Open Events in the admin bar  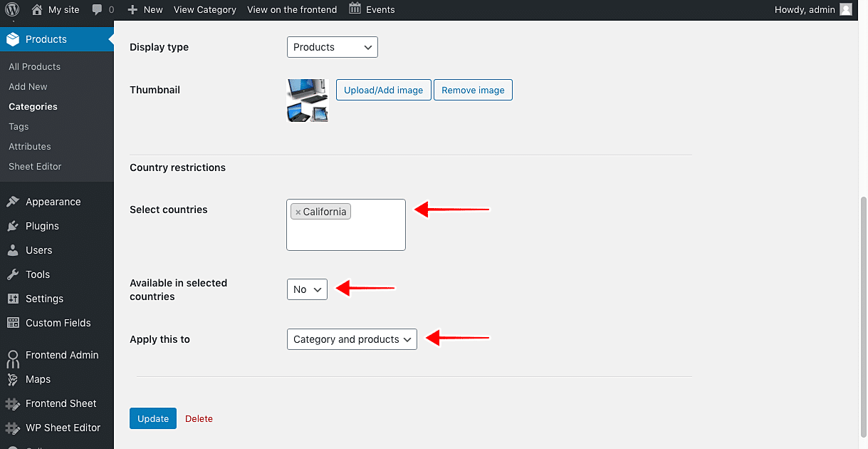click(372, 10)
